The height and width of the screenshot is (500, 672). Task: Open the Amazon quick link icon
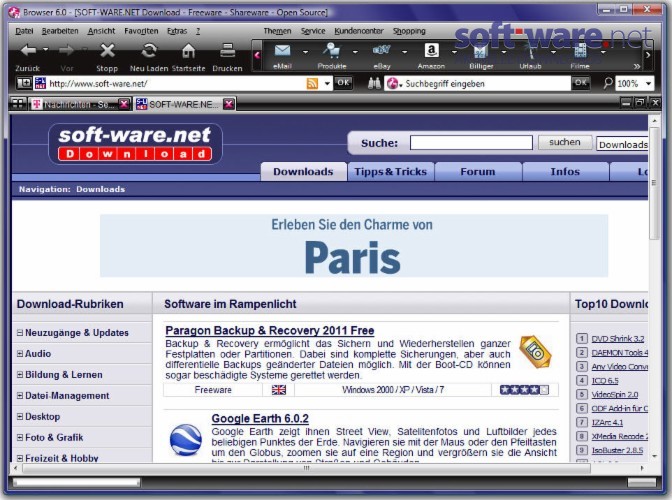coord(431,51)
